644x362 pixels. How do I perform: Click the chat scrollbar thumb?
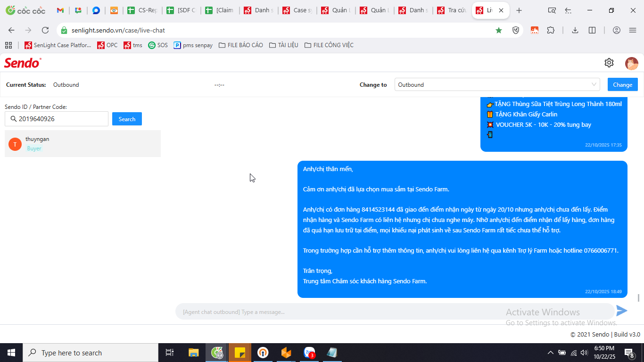coord(639,298)
